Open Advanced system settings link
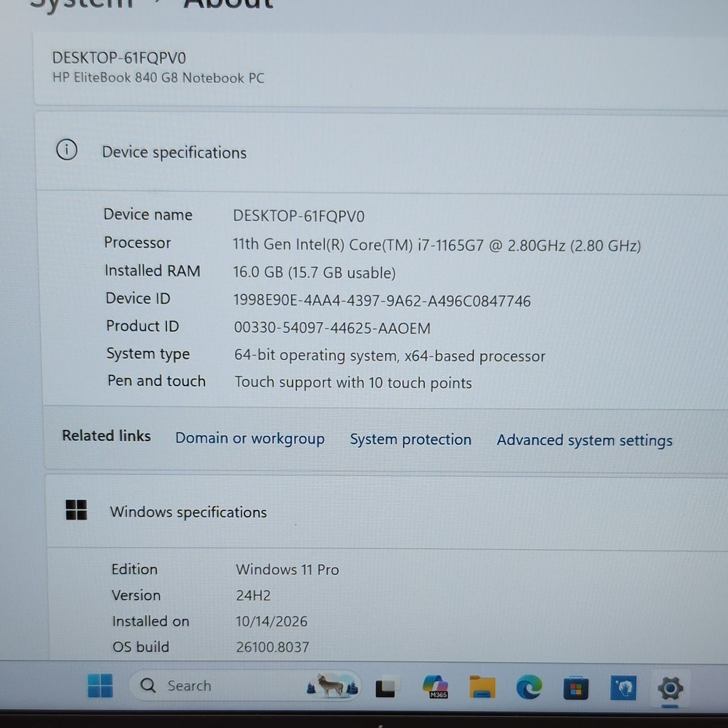The image size is (728, 728). (x=585, y=440)
